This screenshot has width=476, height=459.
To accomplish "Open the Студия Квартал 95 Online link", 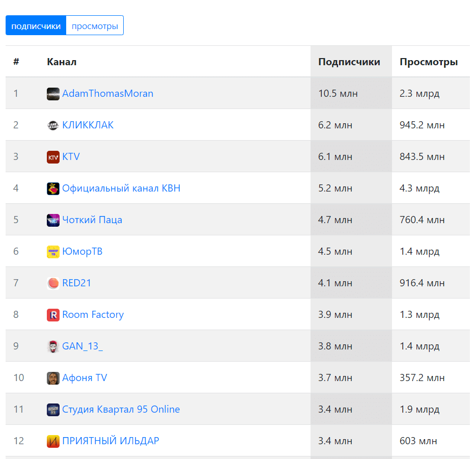I will [x=121, y=410].
